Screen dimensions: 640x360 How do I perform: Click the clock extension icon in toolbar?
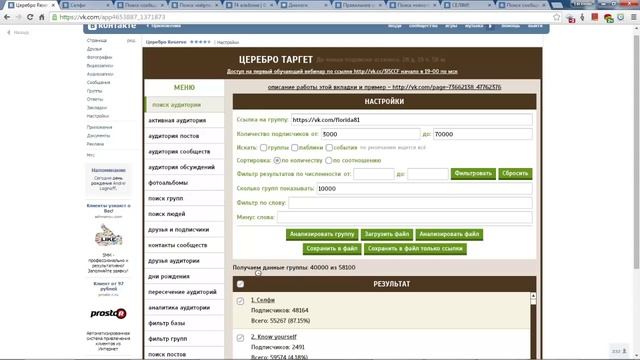(x=621, y=17)
